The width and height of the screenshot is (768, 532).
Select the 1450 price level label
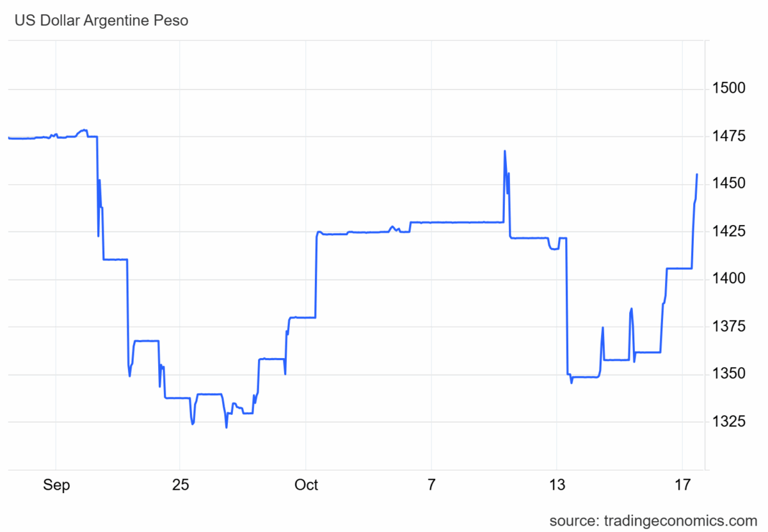tap(729, 184)
